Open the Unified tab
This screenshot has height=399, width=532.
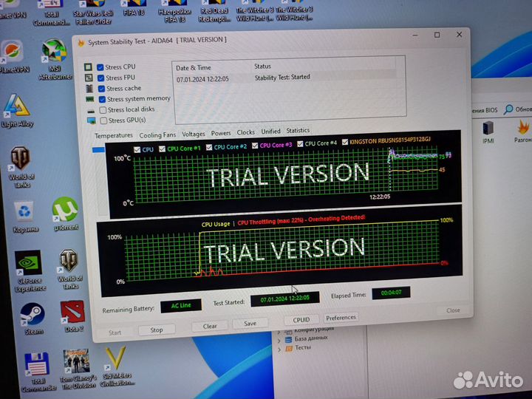click(270, 132)
